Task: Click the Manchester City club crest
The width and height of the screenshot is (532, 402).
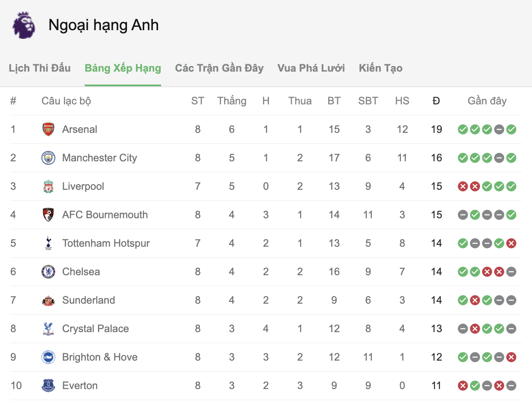Action: pyautogui.click(x=48, y=158)
